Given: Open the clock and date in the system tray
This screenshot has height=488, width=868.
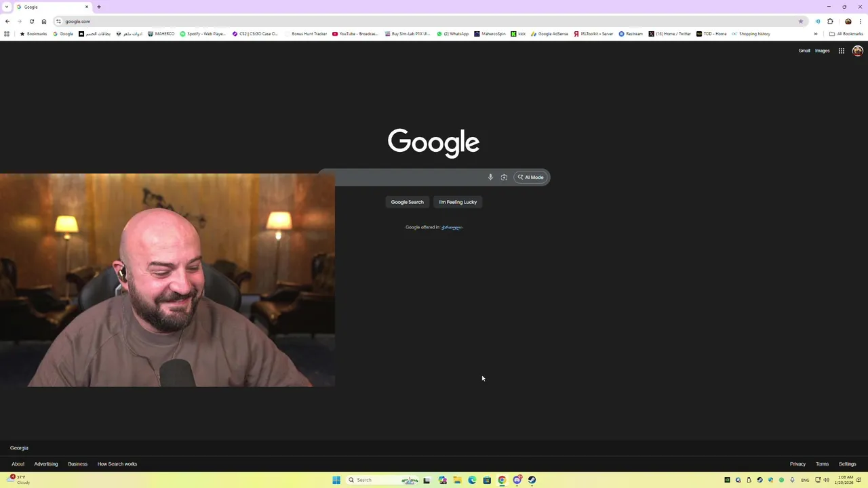Looking at the screenshot, I should [x=844, y=480].
